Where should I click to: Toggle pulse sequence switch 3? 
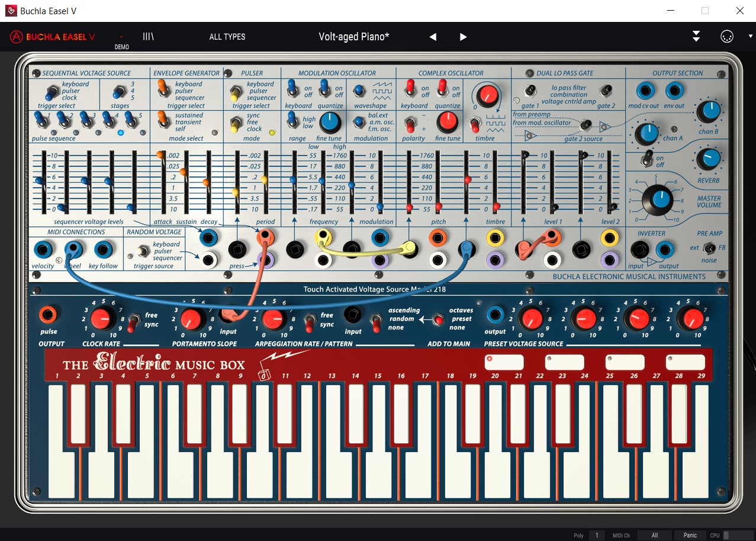pos(86,120)
